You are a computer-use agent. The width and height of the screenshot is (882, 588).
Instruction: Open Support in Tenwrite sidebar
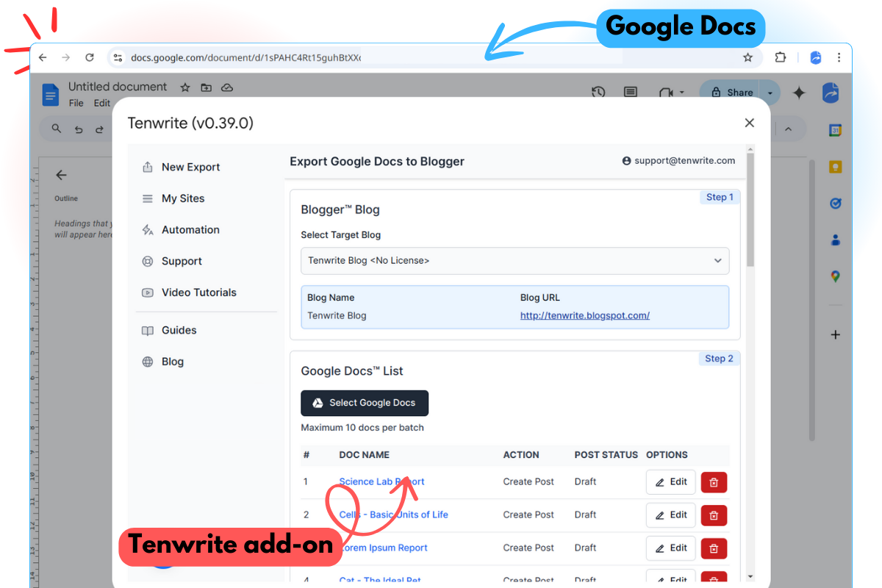coord(172,261)
